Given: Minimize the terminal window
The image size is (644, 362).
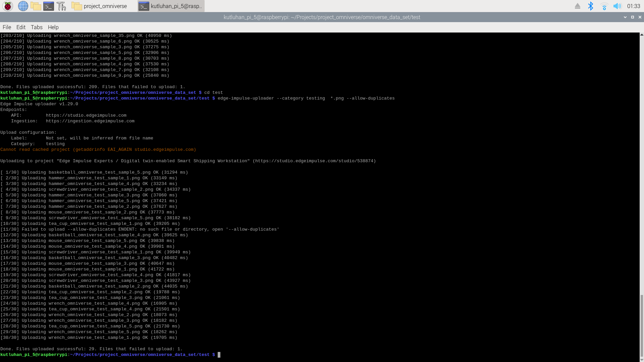Looking at the screenshot, I should tap(625, 17).
